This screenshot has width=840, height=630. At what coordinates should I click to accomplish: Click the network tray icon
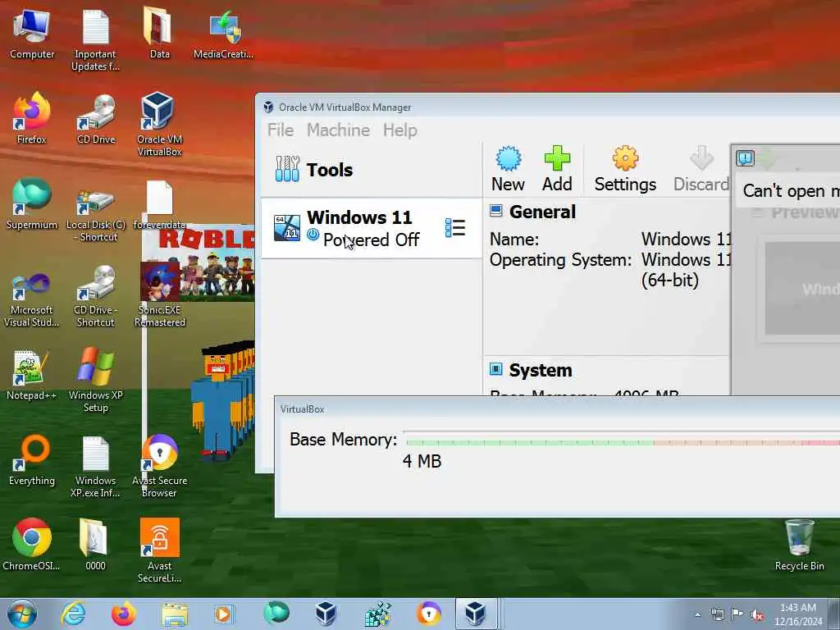(x=717, y=614)
